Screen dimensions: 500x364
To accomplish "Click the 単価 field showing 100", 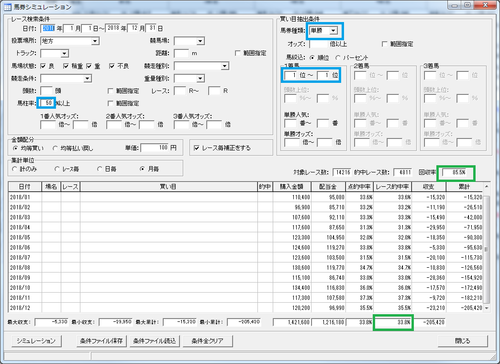I will [x=155, y=148].
